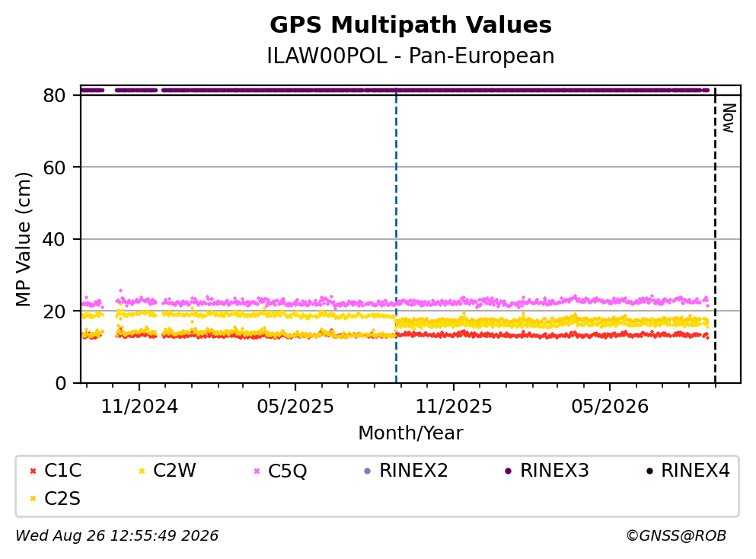Select the RINEX3 legend label
The height and width of the screenshot is (559, 756).
pos(554,471)
